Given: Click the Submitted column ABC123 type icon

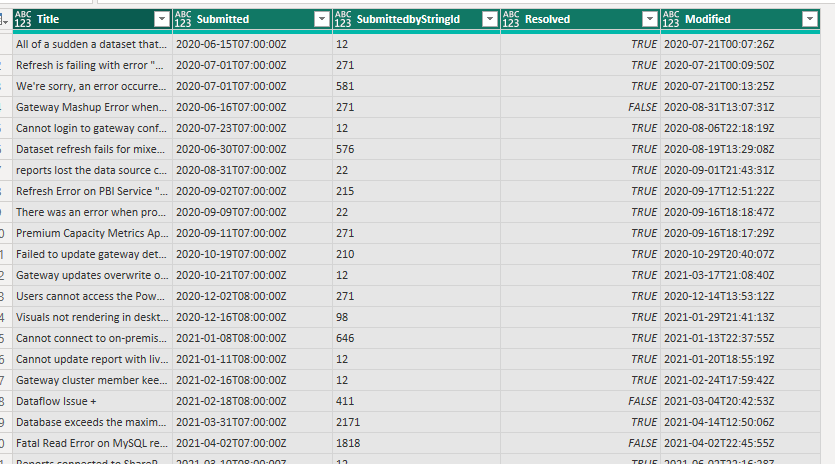Looking at the screenshot, I should point(183,19).
